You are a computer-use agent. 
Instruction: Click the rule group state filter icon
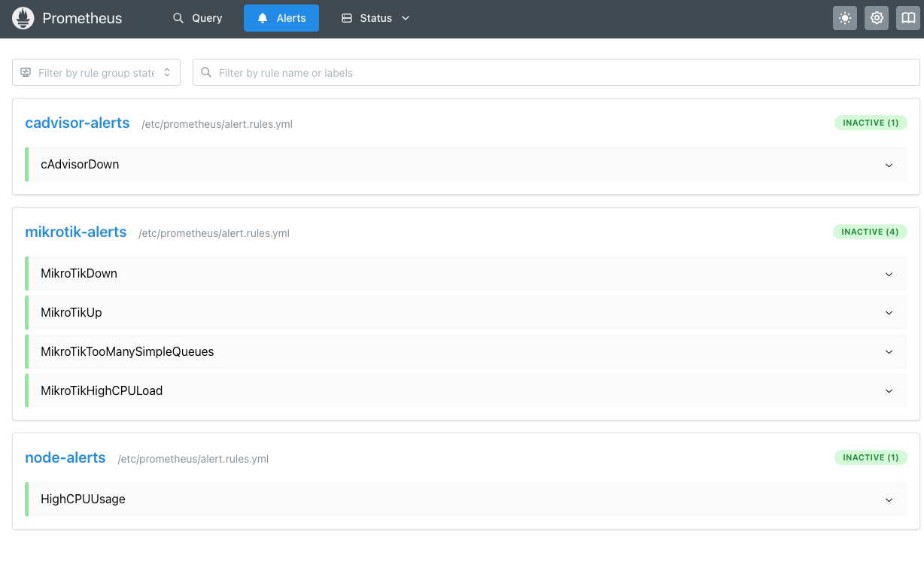point(26,72)
